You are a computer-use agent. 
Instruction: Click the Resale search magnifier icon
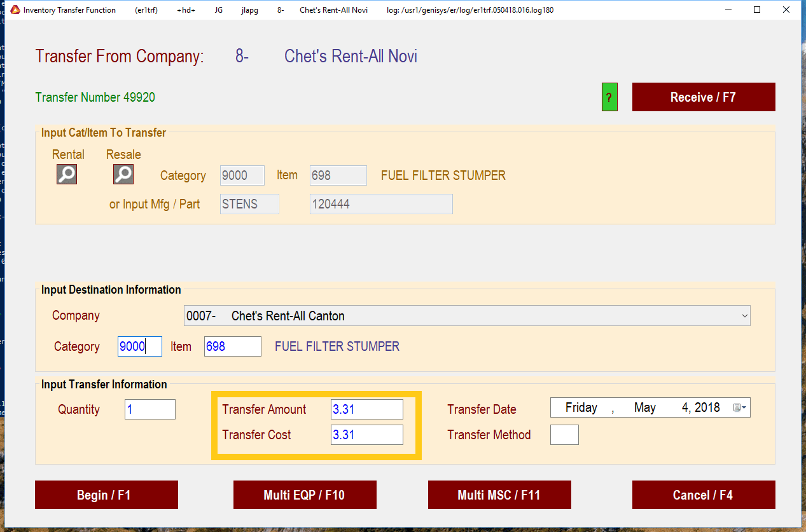(x=123, y=174)
